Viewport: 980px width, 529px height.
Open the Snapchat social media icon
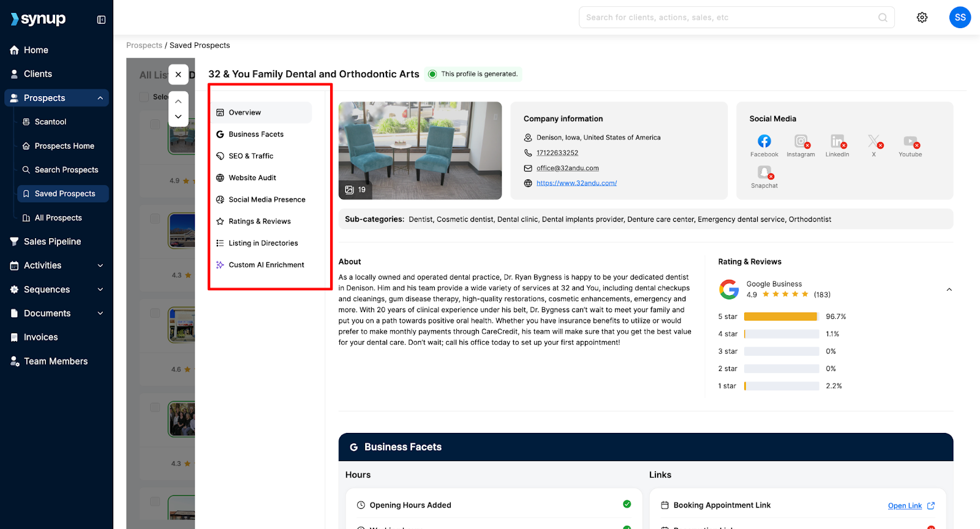click(764, 173)
